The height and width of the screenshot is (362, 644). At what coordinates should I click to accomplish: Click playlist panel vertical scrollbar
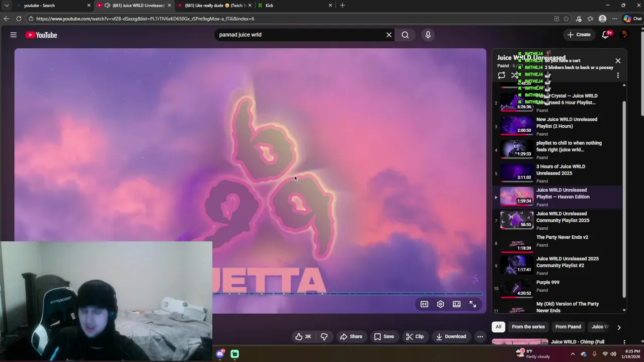click(x=624, y=199)
